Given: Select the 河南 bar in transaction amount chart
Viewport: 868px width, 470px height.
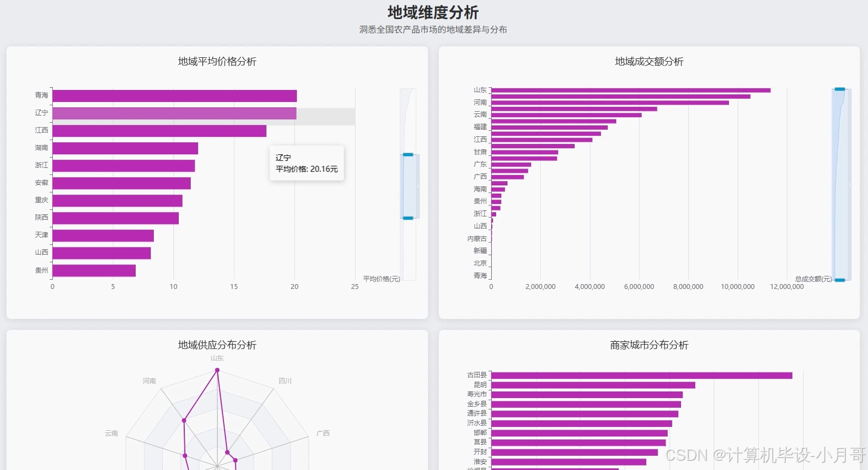Looking at the screenshot, I should (x=610, y=103).
